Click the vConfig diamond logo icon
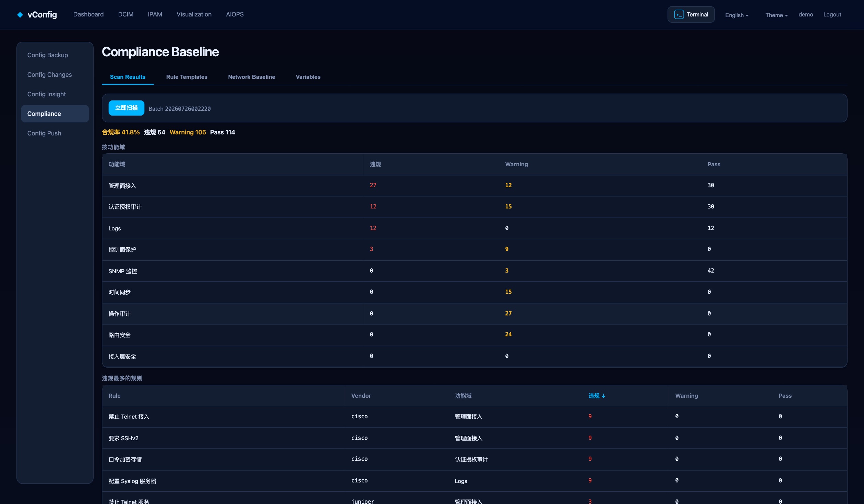Screen dimensions: 864x504 click(20, 14)
